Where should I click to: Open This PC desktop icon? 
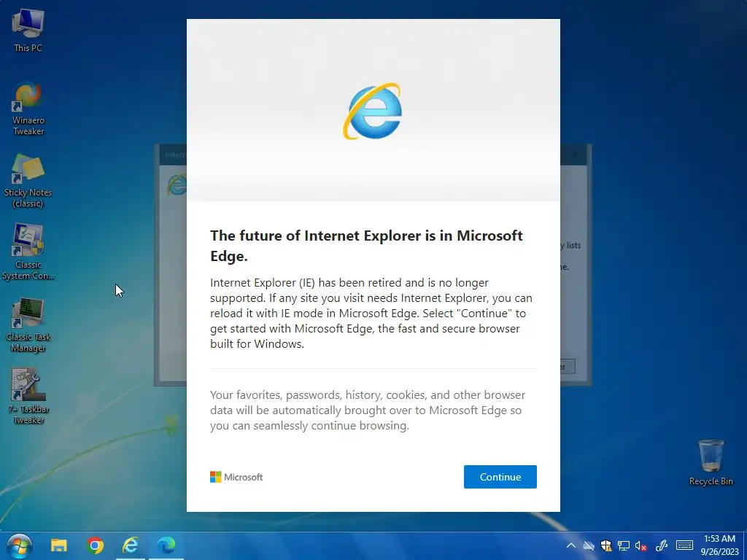pos(28,30)
